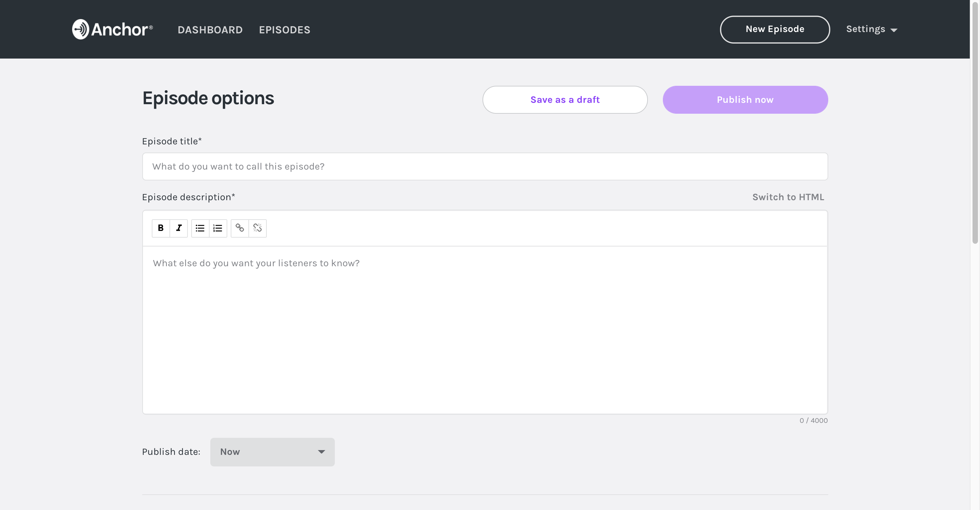Click the Settings dropdown arrow
980x510 pixels.
click(x=895, y=29)
